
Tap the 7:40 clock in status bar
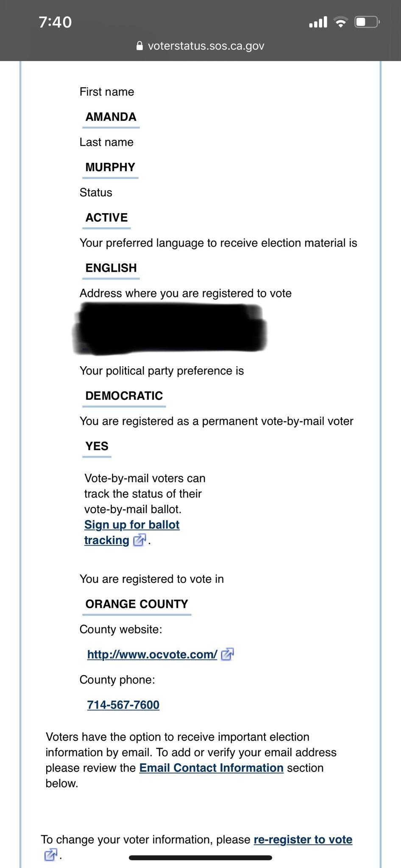tap(55, 22)
